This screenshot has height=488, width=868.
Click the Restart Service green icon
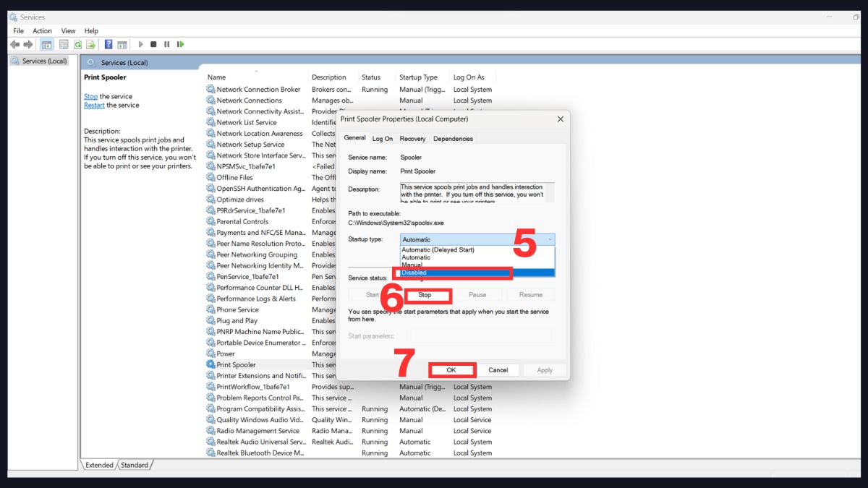tap(180, 44)
